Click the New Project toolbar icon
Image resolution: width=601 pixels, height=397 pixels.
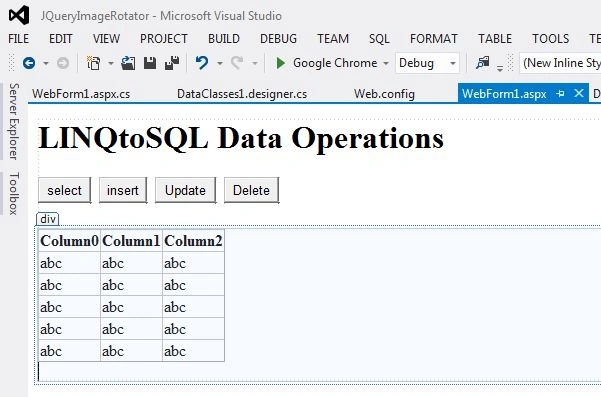click(93, 63)
